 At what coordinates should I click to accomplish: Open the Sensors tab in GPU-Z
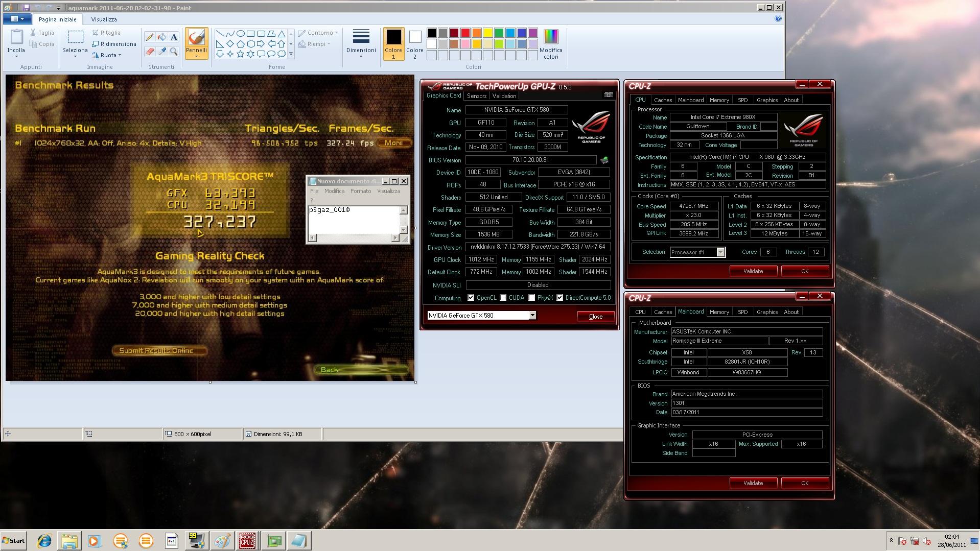click(x=477, y=96)
